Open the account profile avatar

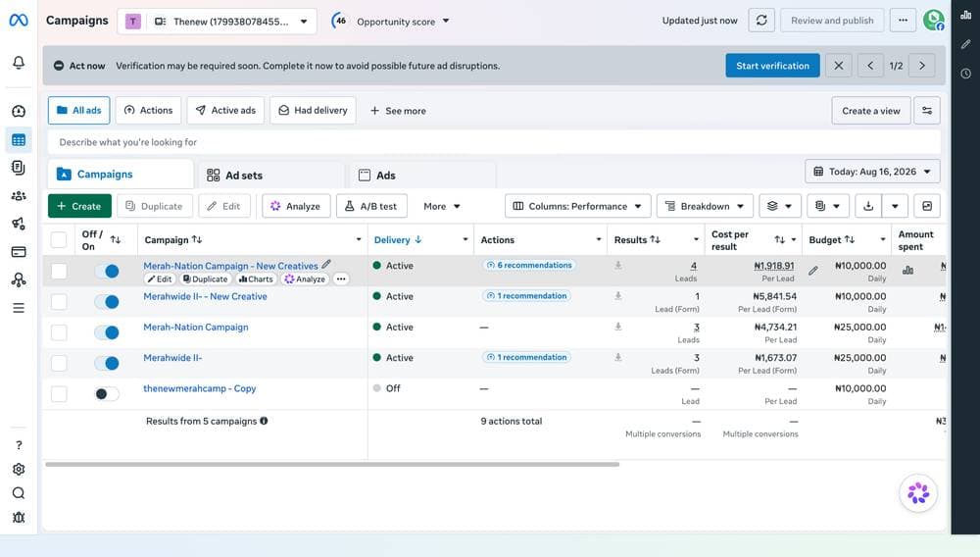[934, 20]
